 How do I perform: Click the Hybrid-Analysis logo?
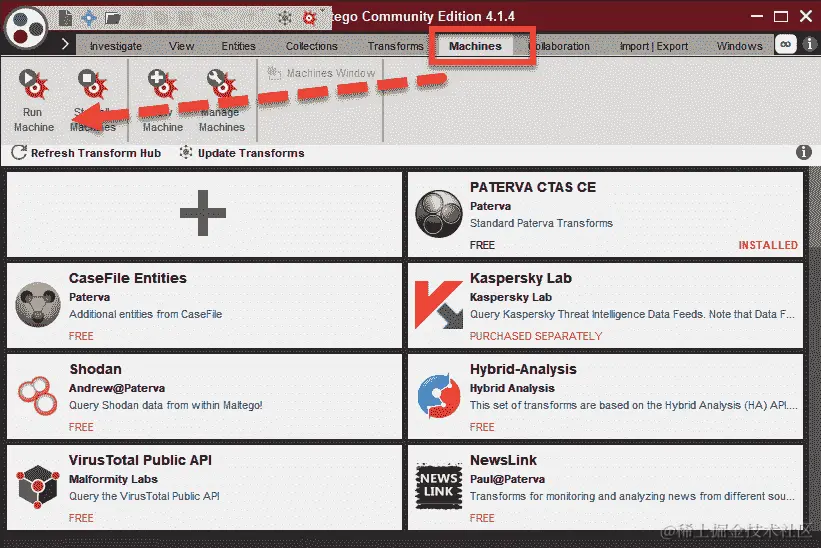439,396
